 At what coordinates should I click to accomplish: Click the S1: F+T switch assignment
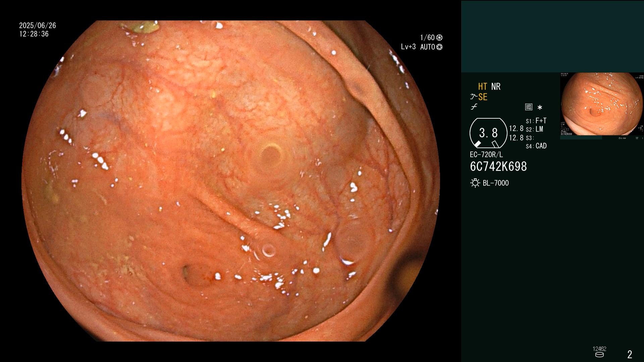[536, 121]
